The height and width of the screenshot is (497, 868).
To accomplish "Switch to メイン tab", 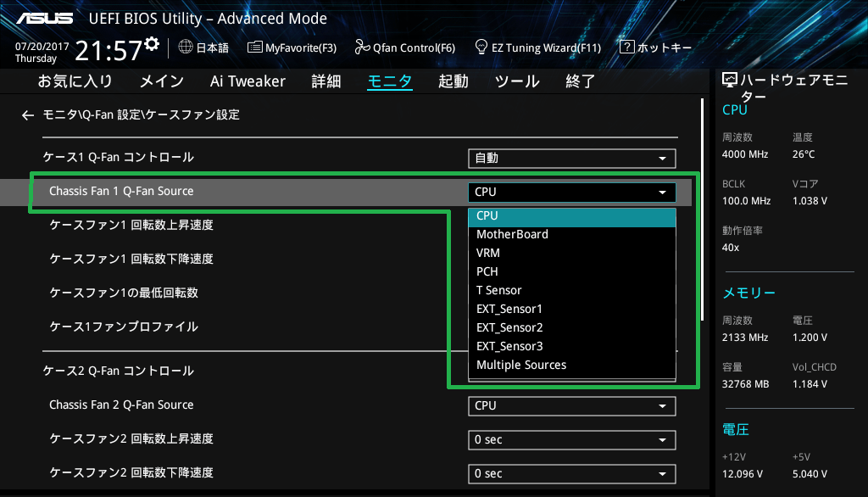I will tap(162, 81).
